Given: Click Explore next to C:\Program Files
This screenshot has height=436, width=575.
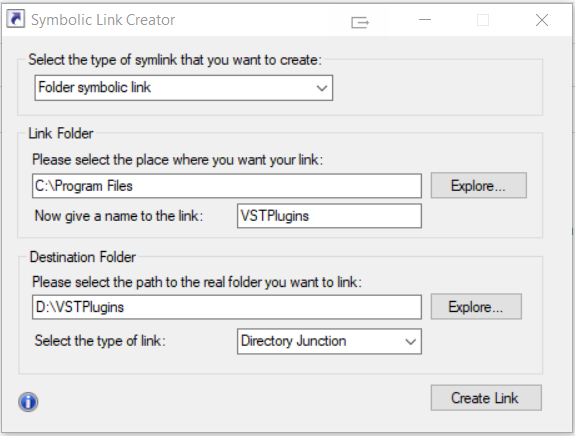Looking at the screenshot, I should point(479,186).
